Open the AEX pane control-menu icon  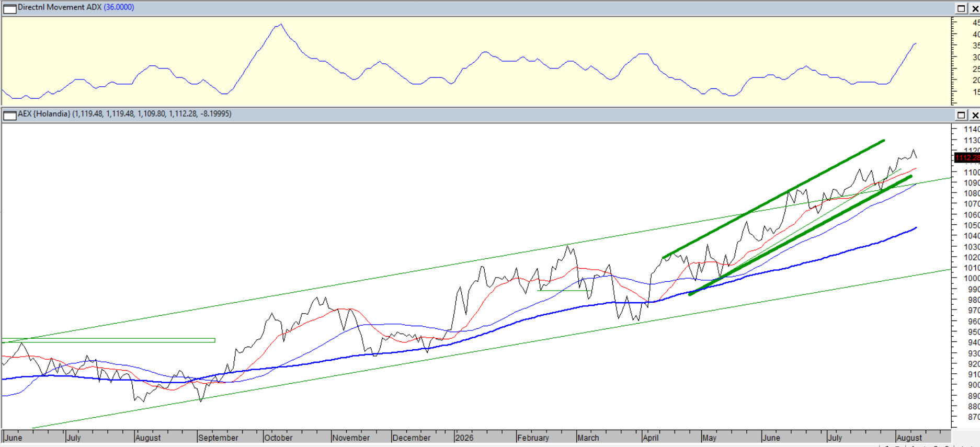coord(9,114)
